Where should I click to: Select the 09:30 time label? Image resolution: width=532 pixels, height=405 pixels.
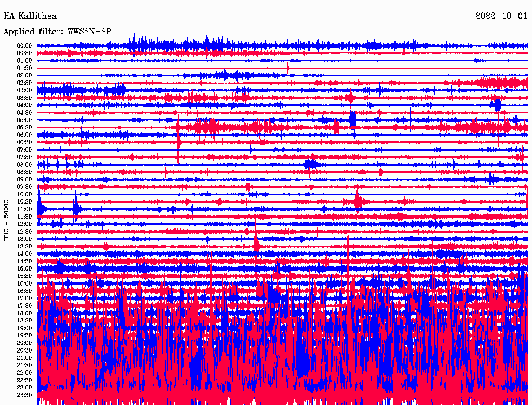pos(24,187)
